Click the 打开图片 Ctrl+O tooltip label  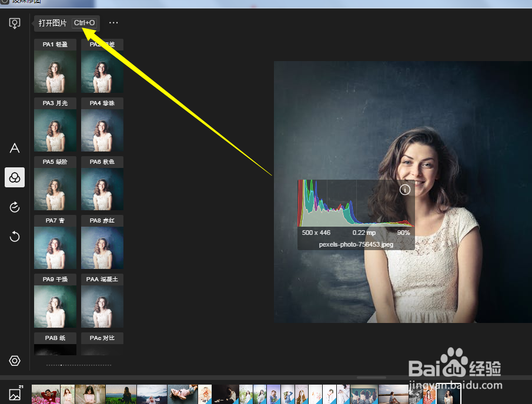(x=67, y=23)
